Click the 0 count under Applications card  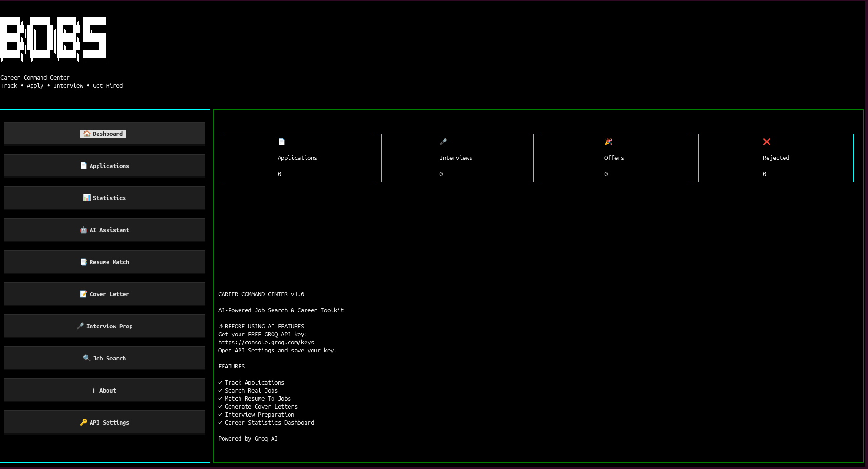coord(280,174)
